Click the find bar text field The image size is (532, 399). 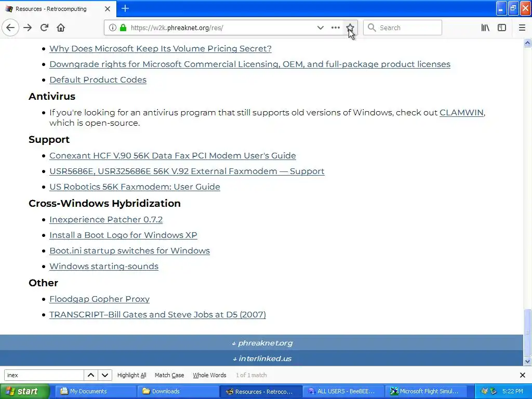[x=44, y=375]
